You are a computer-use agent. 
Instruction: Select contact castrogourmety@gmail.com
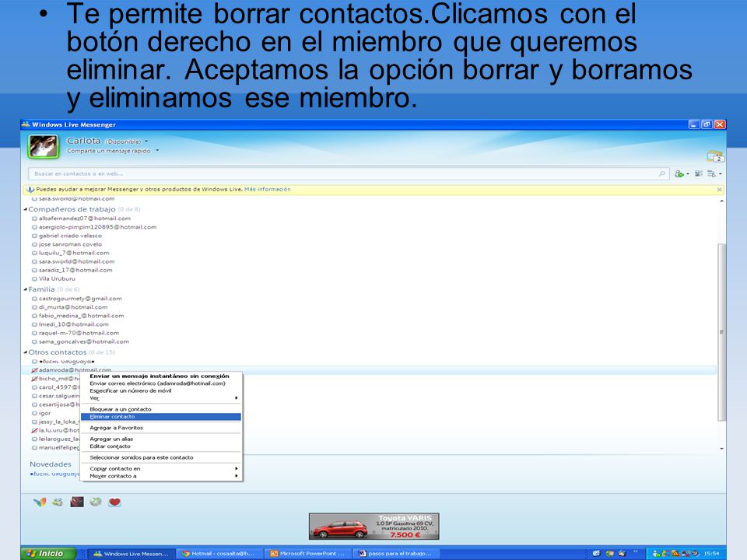80,299
